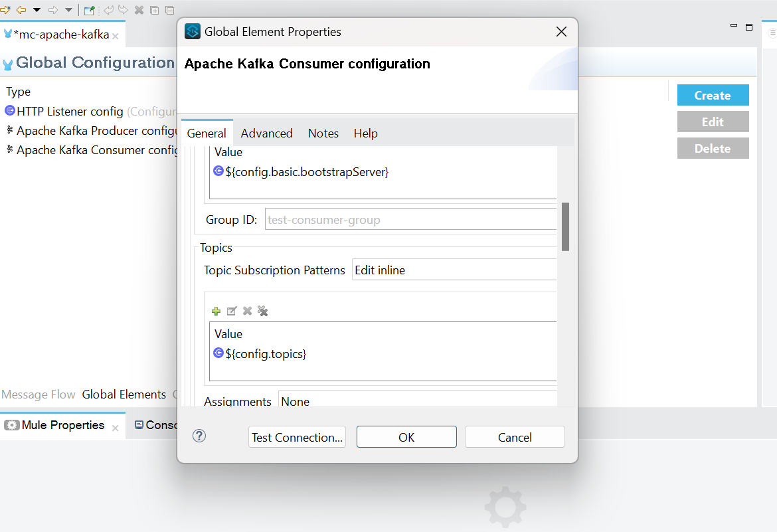
Task: Switch to the Advanced tab
Action: pos(266,133)
